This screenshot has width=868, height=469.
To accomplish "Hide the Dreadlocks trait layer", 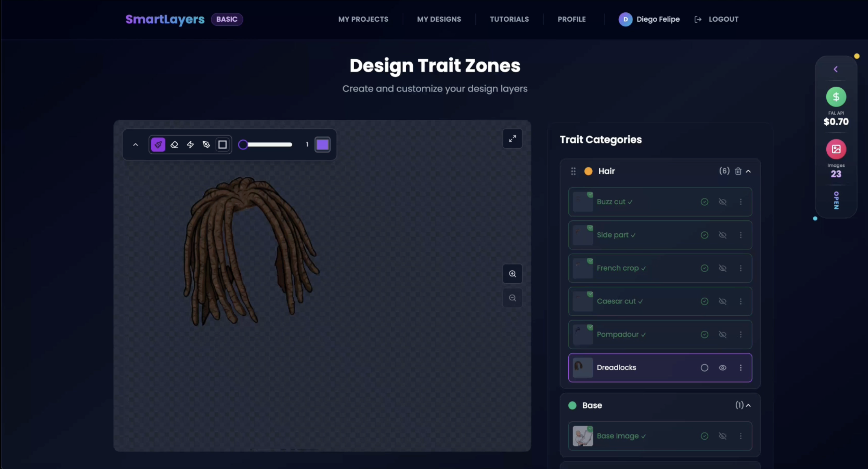I will pos(723,368).
